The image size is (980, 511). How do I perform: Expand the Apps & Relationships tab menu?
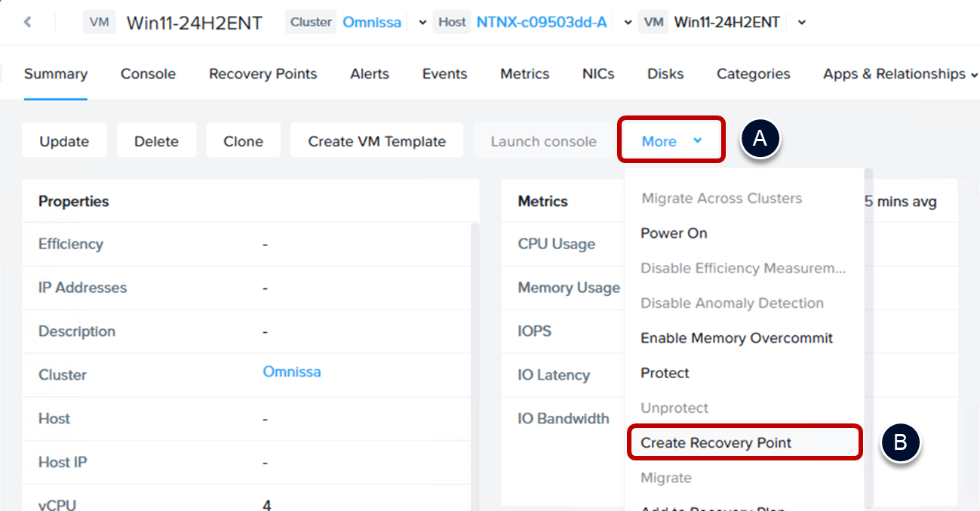click(x=899, y=74)
